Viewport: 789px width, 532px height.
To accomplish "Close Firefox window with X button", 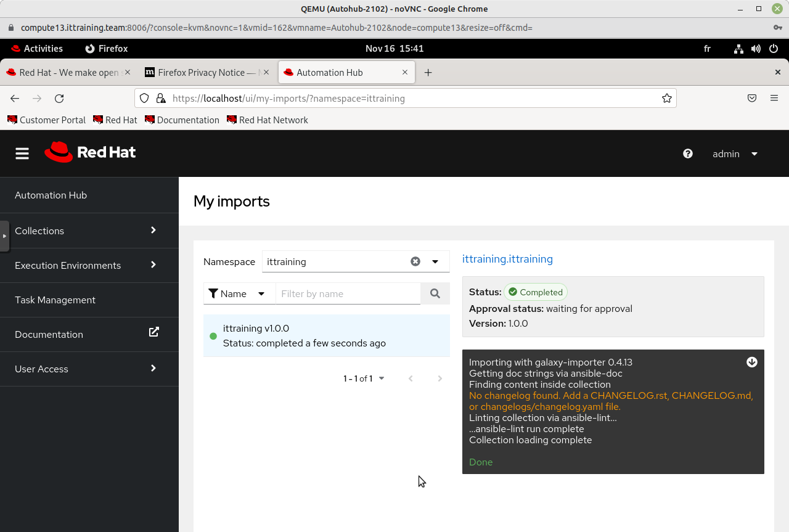I will [777, 72].
